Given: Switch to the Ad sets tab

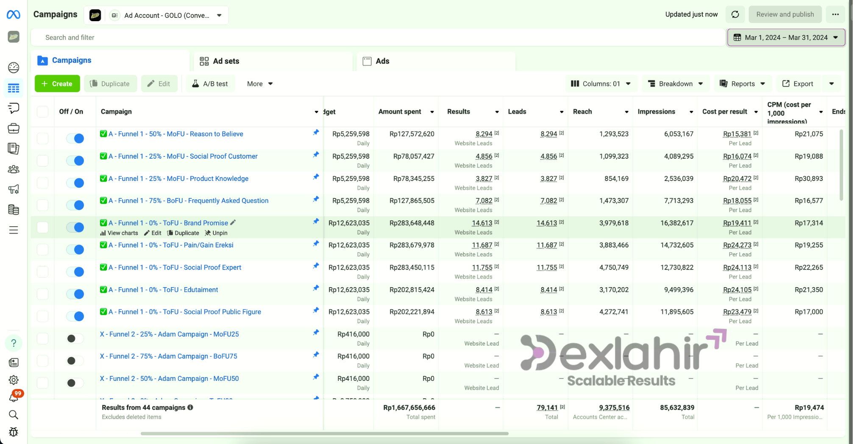Looking at the screenshot, I should (x=226, y=61).
